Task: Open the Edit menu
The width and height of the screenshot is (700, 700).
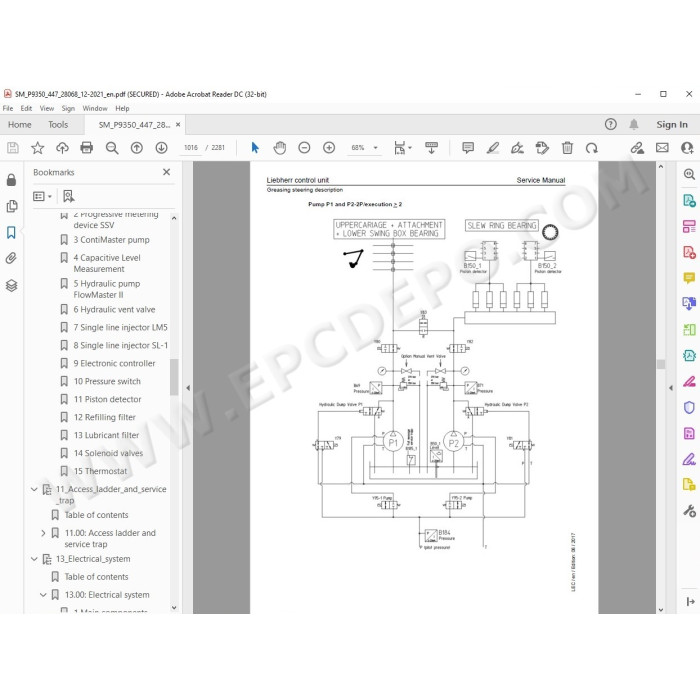Action: (x=26, y=108)
